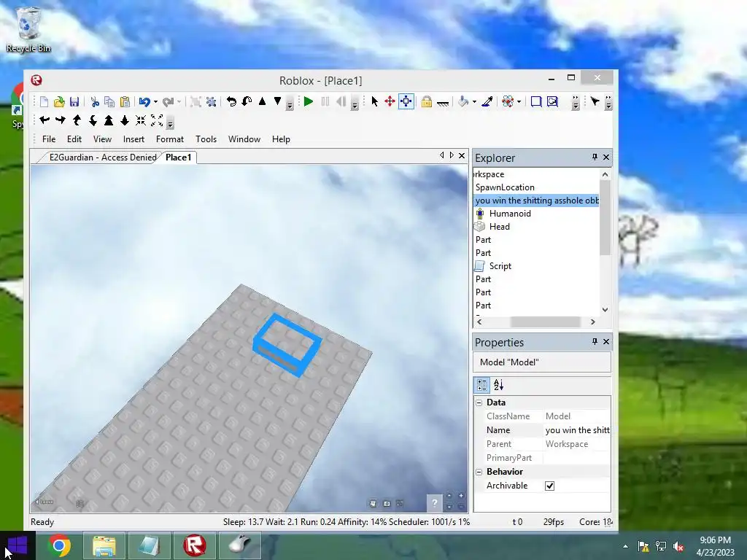This screenshot has width=747, height=560.
Task: Open the Insert menu
Action: (x=133, y=139)
